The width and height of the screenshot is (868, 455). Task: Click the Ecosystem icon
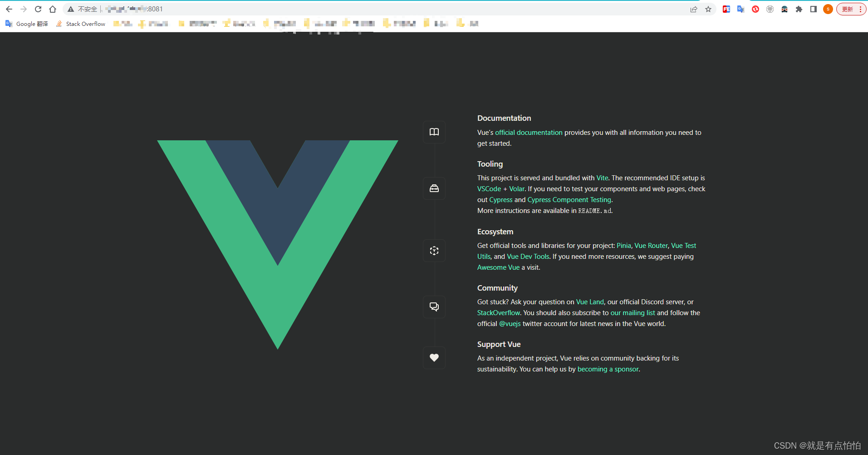pos(434,251)
